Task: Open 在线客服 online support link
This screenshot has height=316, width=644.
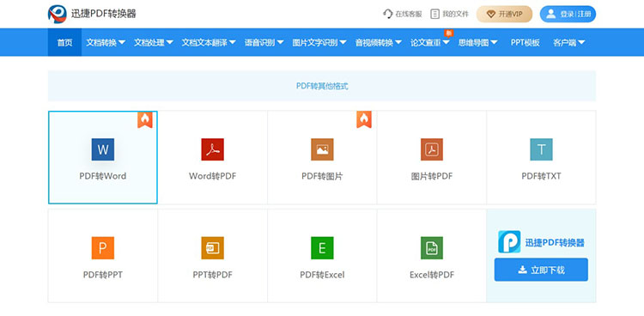Action: pyautogui.click(x=403, y=14)
